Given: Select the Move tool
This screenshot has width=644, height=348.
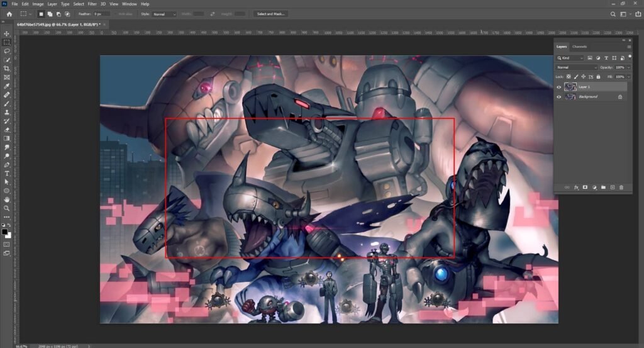Looking at the screenshot, I should [x=6, y=34].
